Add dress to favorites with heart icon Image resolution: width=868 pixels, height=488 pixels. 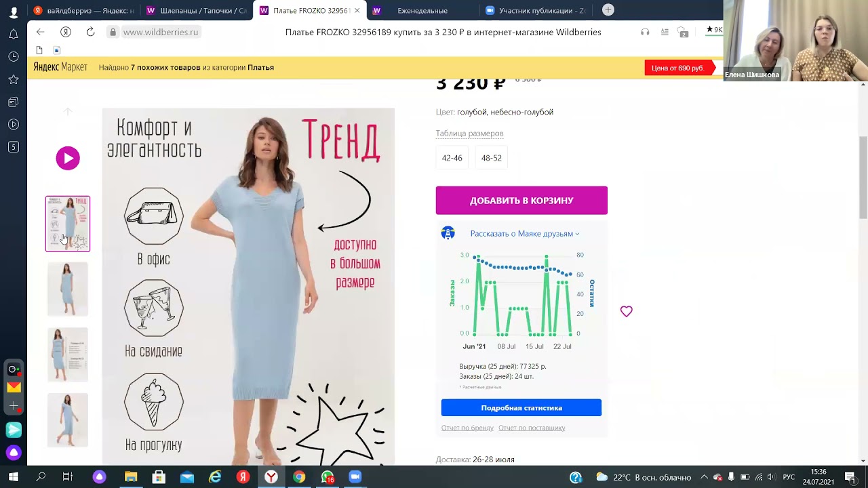coord(627,311)
